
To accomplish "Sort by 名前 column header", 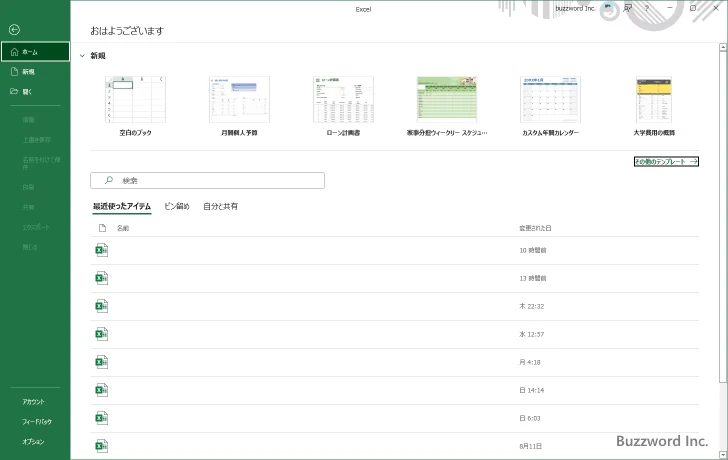I will tap(123, 228).
